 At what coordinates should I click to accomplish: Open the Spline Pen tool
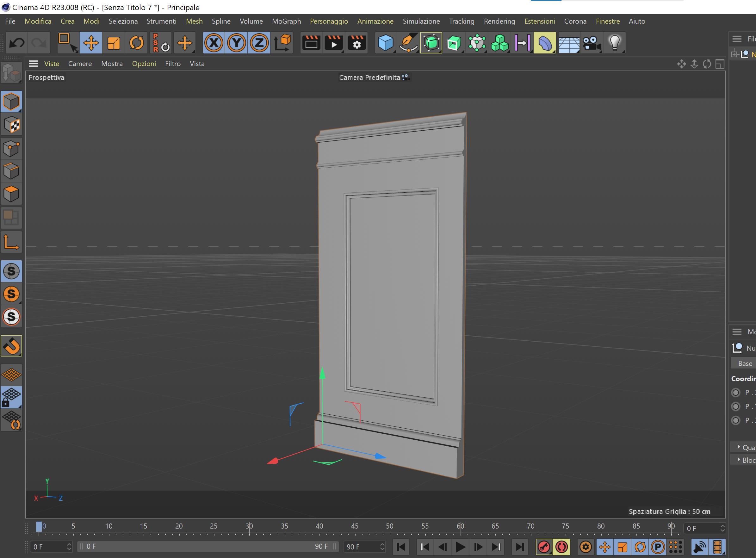coord(408,43)
